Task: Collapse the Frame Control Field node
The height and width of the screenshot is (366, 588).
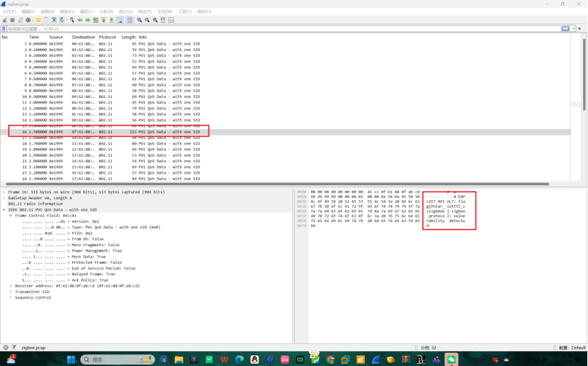Action: (x=10, y=216)
